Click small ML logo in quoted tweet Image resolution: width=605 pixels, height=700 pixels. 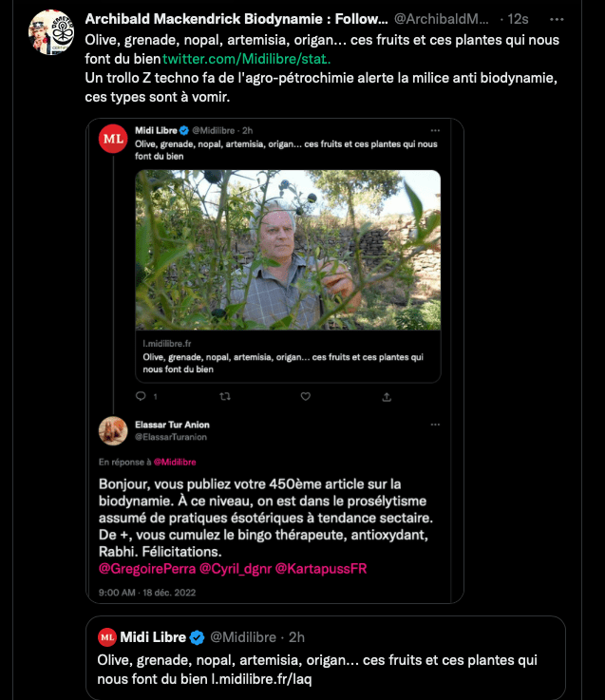(107, 636)
